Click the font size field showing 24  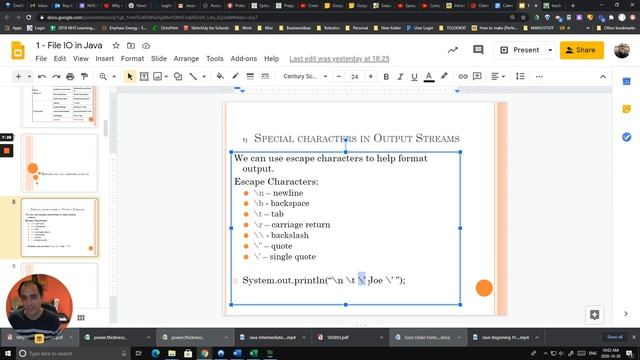coord(355,76)
